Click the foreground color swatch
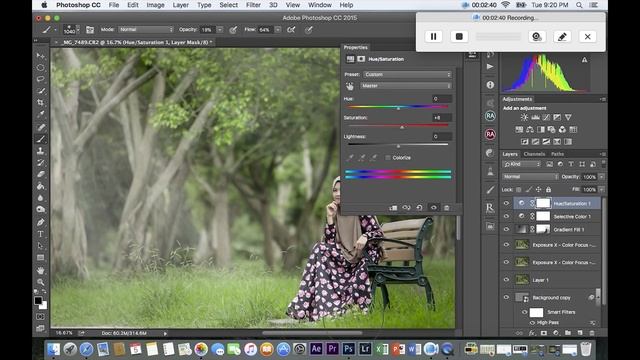Screen dimensions: 640x360 click(38, 301)
